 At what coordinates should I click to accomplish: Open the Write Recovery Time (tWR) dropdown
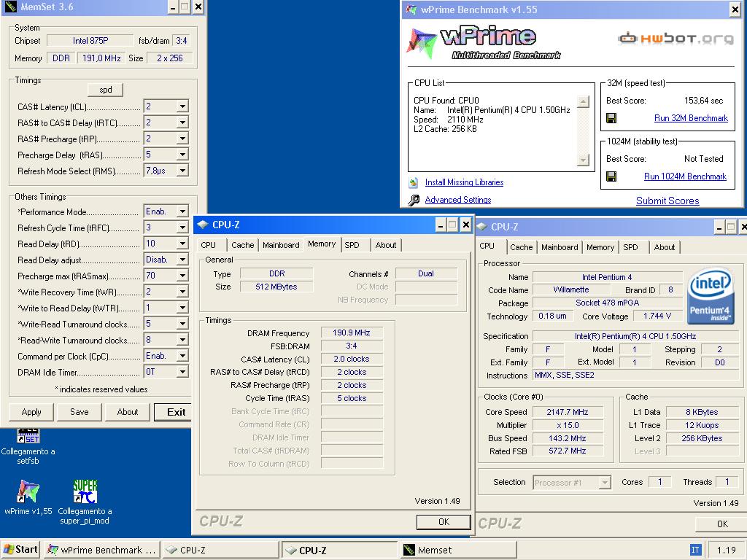(182, 292)
